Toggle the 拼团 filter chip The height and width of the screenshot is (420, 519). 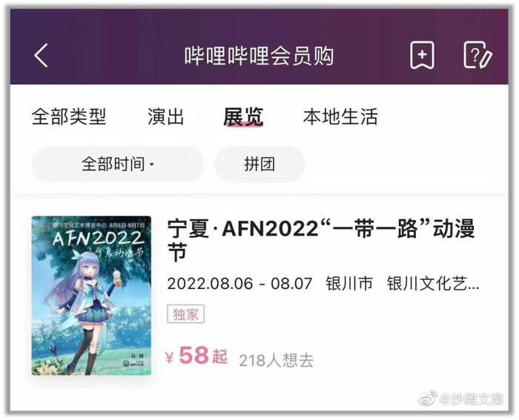[259, 164]
